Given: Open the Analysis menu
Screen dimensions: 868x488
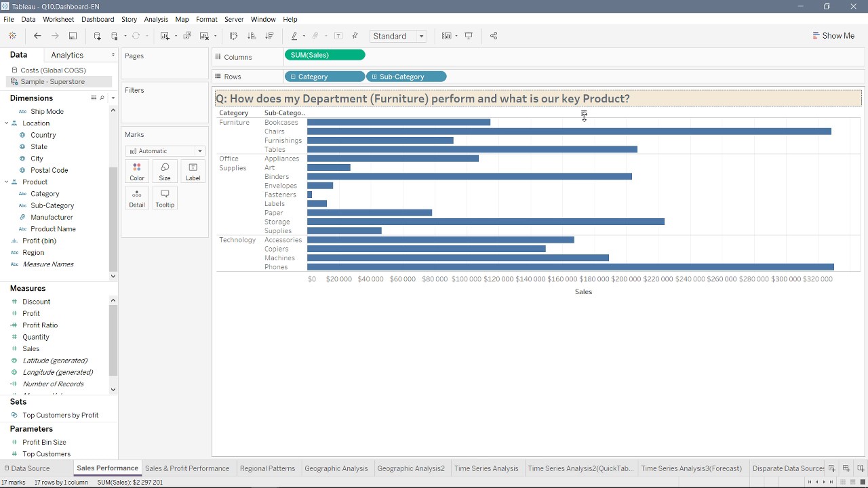Looking at the screenshot, I should [156, 20].
